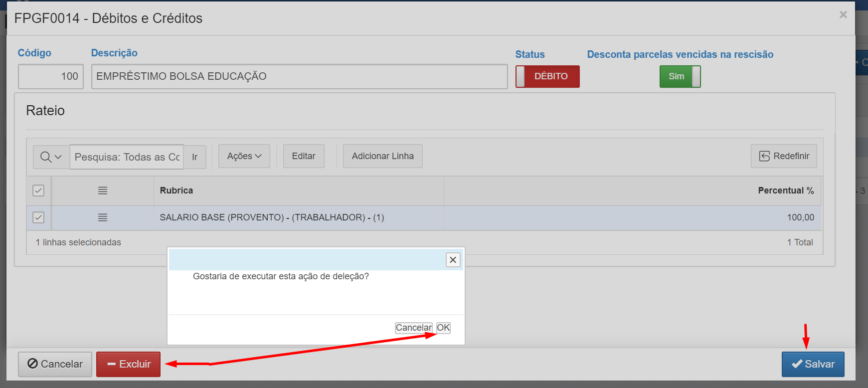The image size is (868, 388).
Task: Uncheck the SALARIO BASE row checkbox
Action: coord(38,217)
